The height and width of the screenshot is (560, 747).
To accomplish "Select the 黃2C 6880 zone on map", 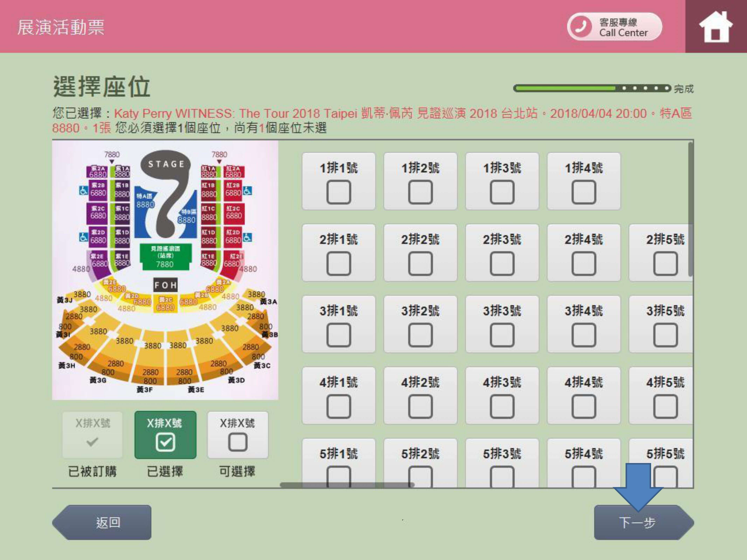I will [x=165, y=304].
